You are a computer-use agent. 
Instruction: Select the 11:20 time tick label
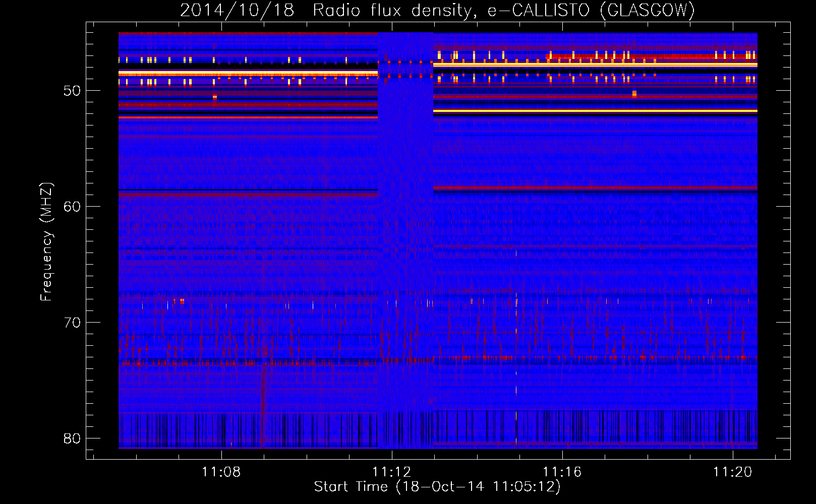tap(732, 472)
